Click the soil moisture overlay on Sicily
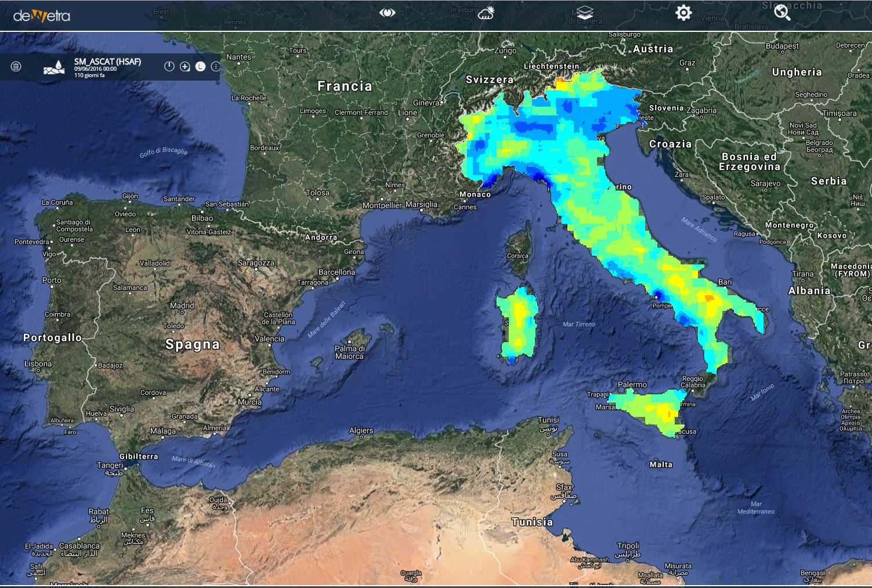 tap(650, 409)
